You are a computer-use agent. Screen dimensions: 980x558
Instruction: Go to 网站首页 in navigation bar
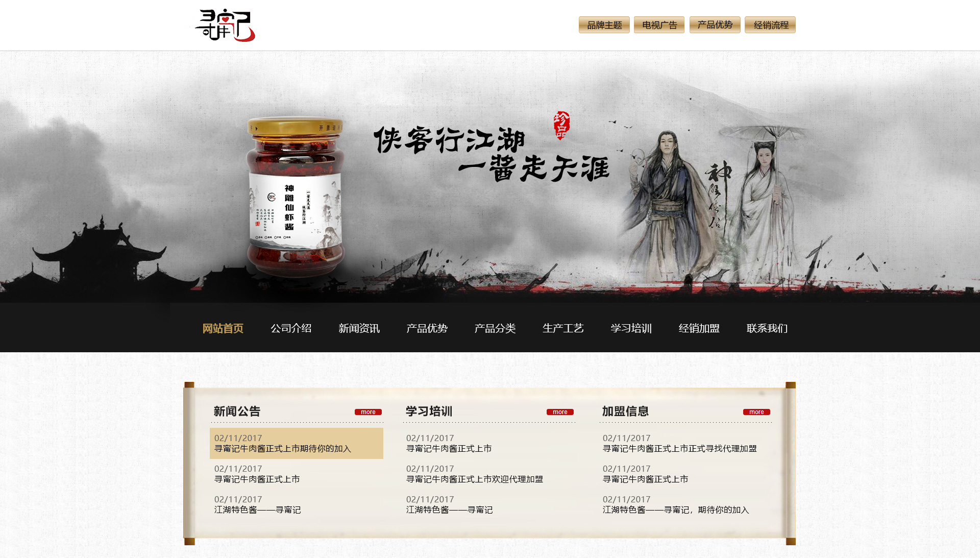click(223, 328)
